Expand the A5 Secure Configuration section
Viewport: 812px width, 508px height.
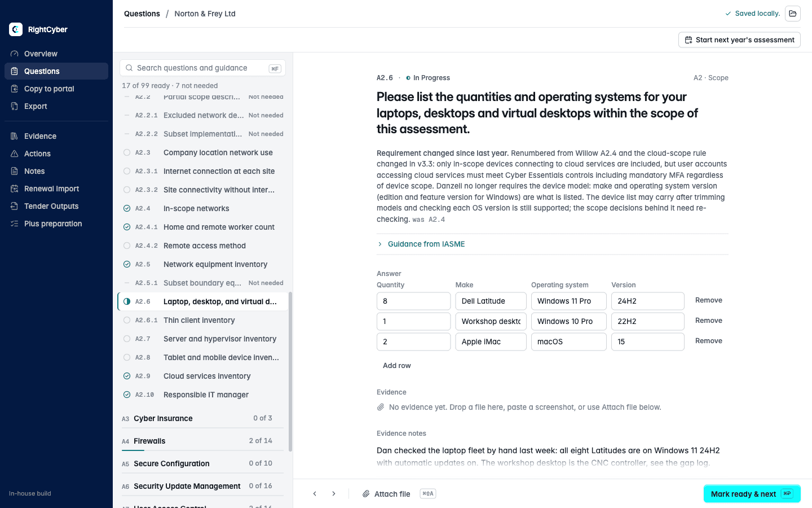(202, 463)
